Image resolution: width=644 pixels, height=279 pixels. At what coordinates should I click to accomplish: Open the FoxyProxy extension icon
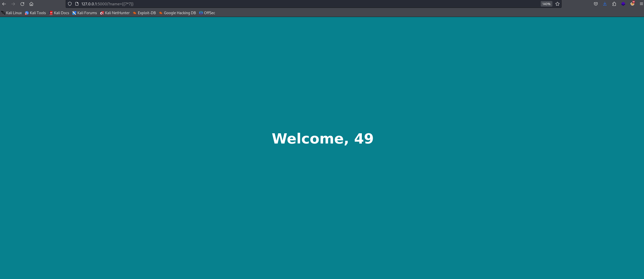[x=632, y=4]
